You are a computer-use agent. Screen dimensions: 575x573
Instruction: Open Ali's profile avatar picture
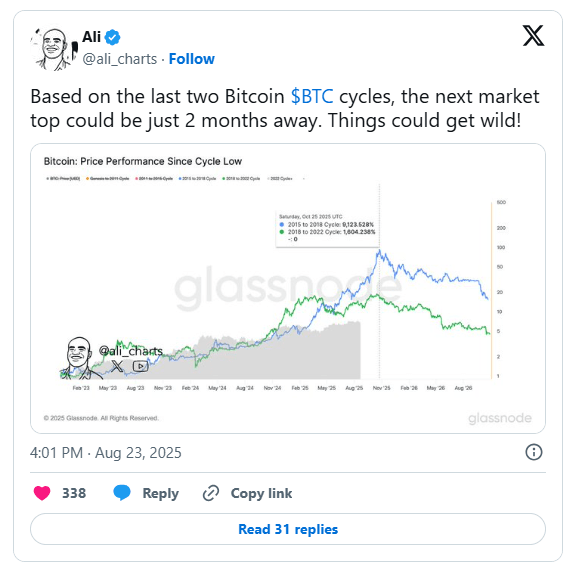[x=54, y=48]
